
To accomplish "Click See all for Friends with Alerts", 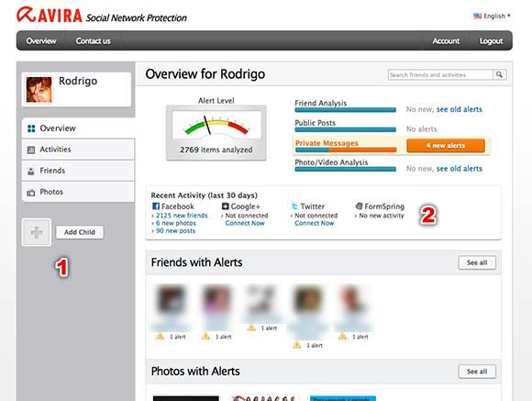I will pyautogui.click(x=477, y=262).
